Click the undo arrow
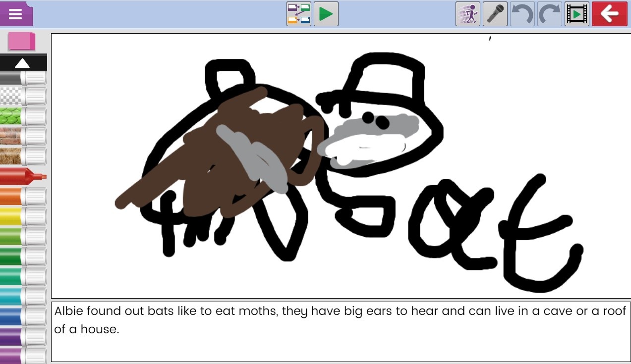This screenshot has height=364, width=631. click(x=522, y=14)
